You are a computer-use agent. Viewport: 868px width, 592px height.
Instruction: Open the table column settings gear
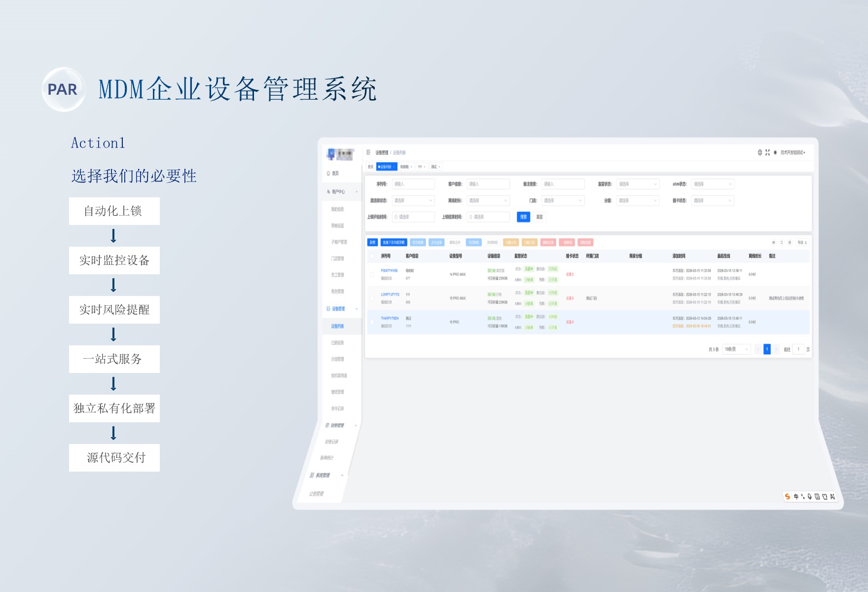click(790, 242)
